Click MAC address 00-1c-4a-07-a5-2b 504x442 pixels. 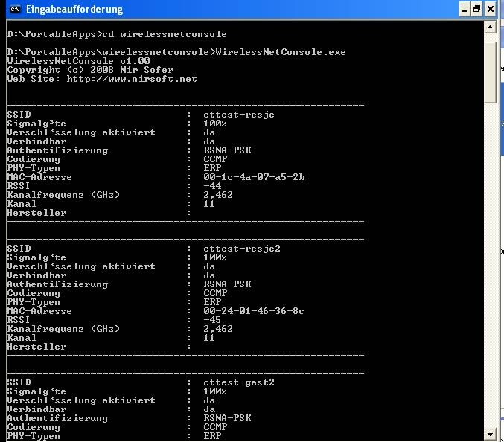254,177
